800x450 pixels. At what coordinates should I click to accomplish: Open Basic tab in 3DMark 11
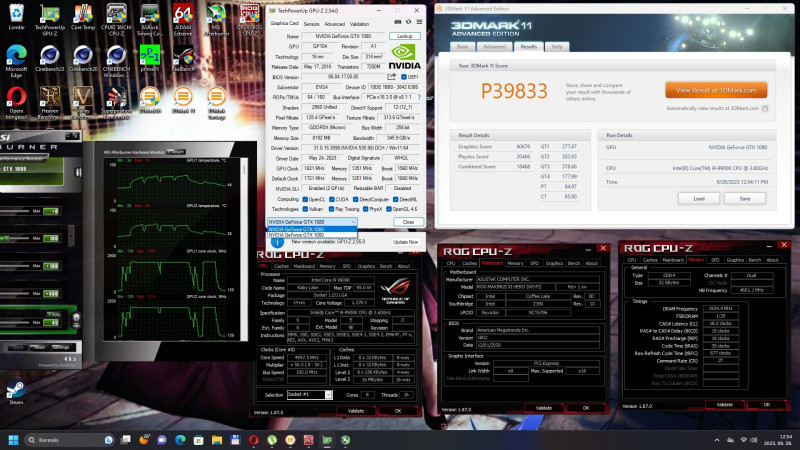pyautogui.click(x=463, y=46)
